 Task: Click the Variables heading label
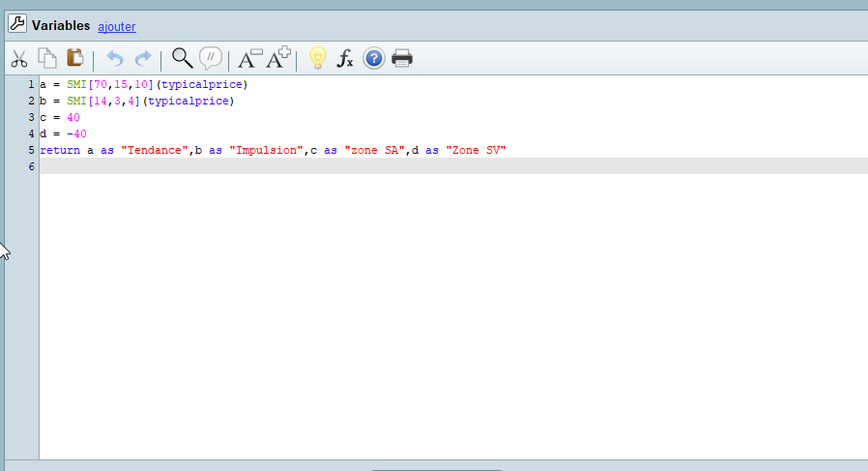[61, 25]
